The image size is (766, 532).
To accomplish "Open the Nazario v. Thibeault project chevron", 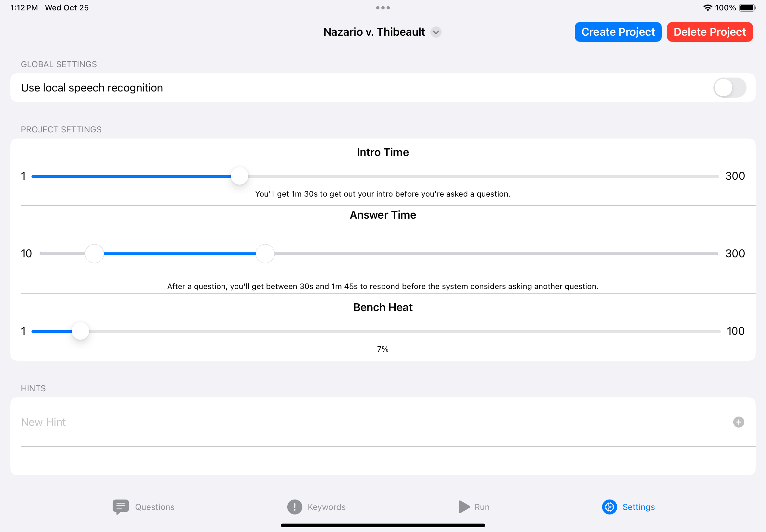I will [x=436, y=32].
